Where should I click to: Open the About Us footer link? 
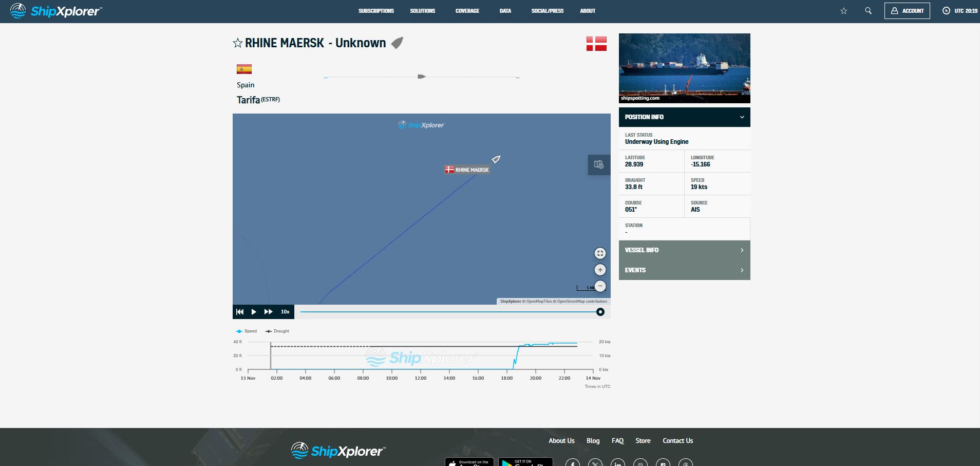click(561, 441)
